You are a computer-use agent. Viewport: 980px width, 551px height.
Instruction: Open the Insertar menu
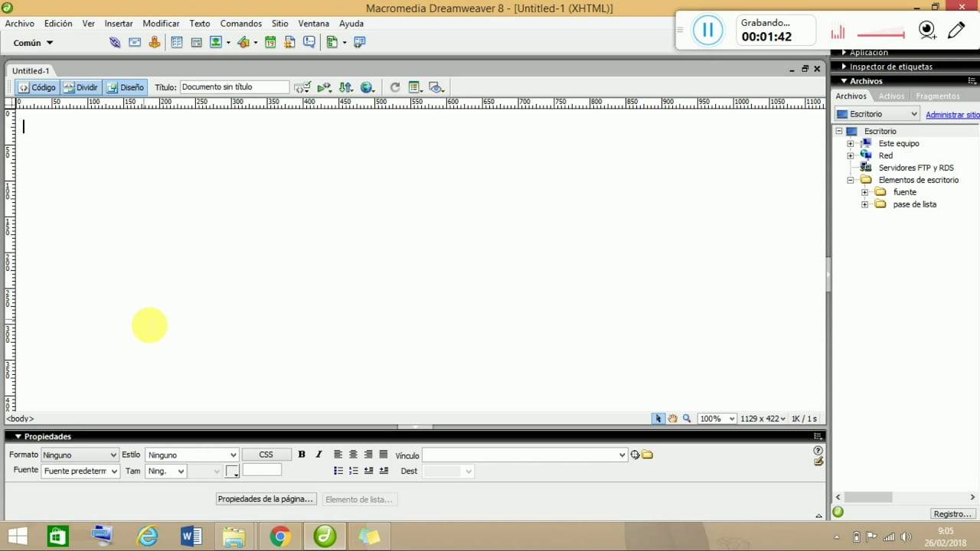119,24
